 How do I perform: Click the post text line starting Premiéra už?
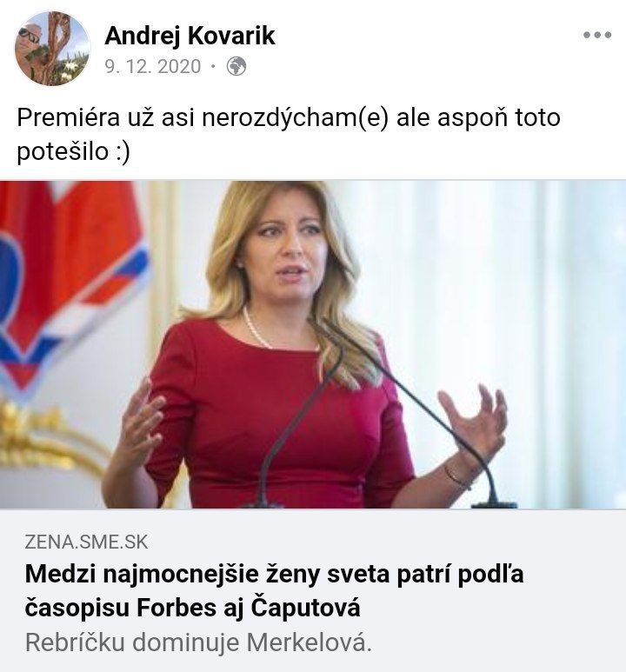289,117
